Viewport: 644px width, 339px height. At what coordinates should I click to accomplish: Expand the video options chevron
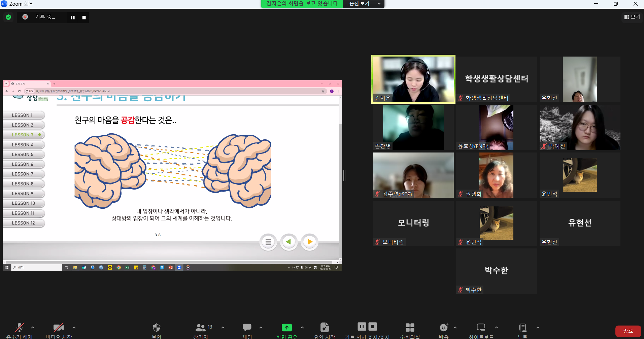tap(74, 327)
